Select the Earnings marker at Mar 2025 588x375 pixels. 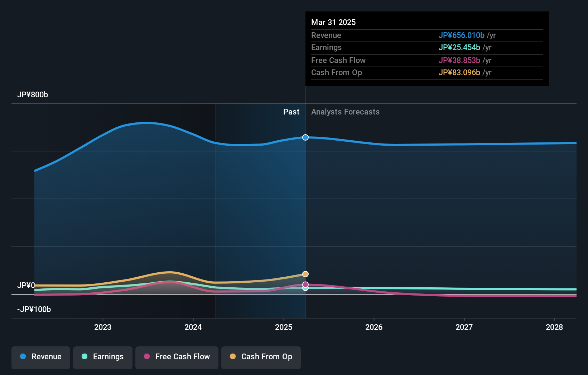pyautogui.click(x=305, y=288)
